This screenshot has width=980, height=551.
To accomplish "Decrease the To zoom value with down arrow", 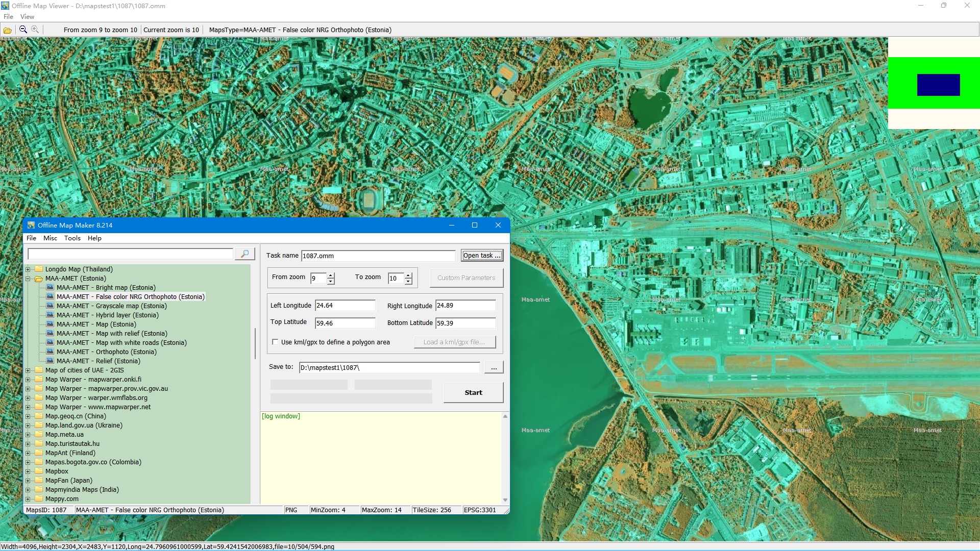I will click(x=408, y=281).
